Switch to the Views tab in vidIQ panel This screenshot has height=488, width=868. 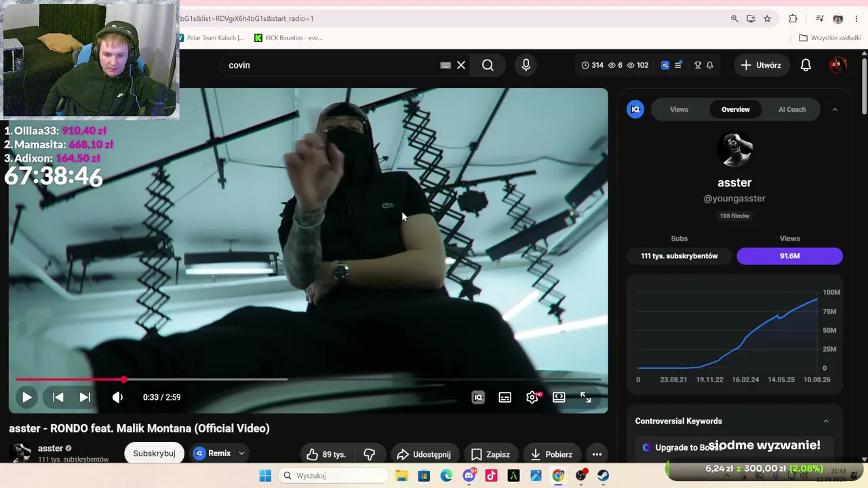[x=679, y=110]
